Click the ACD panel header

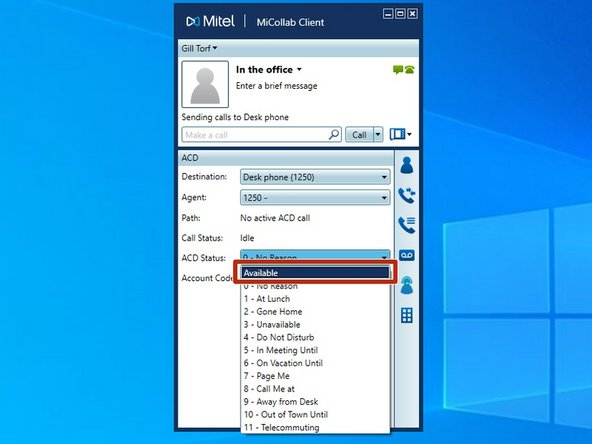point(286,158)
